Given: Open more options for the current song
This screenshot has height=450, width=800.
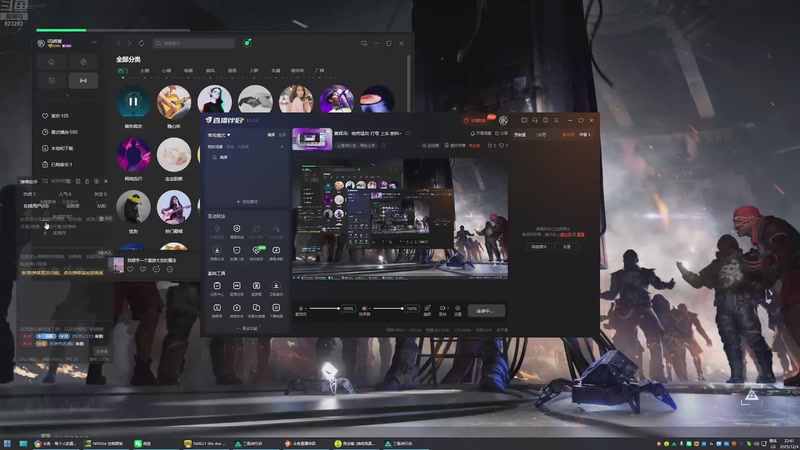Looking at the screenshot, I should [x=169, y=269].
